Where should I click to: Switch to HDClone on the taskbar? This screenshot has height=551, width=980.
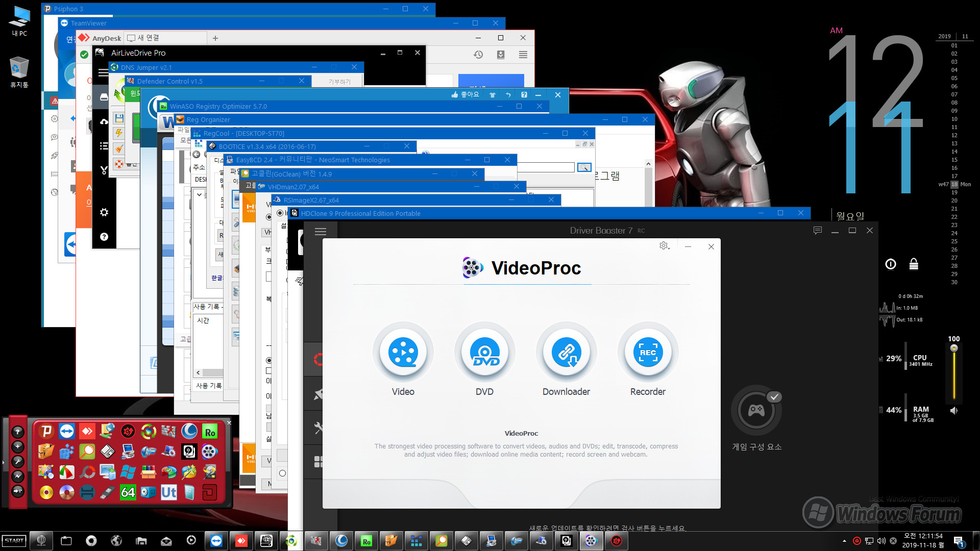pos(567,541)
